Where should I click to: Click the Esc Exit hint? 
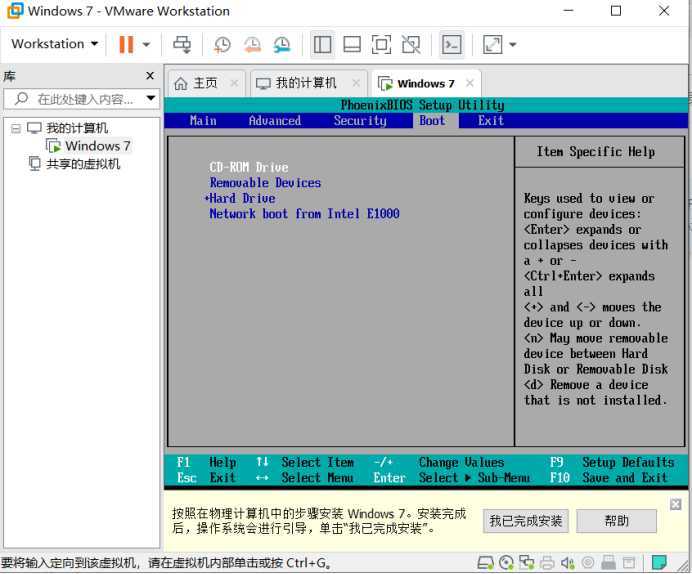pyautogui.click(x=206, y=478)
